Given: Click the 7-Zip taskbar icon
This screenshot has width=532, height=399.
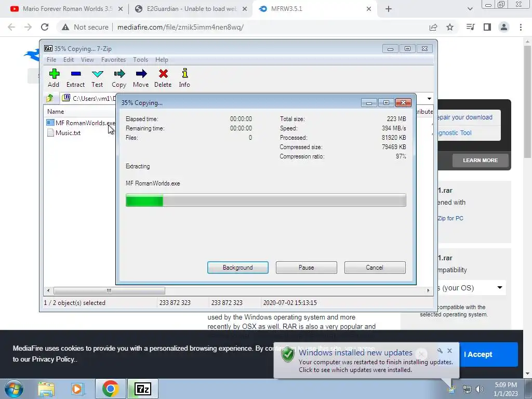Looking at the screenshot, I should (x=143, y=389).
